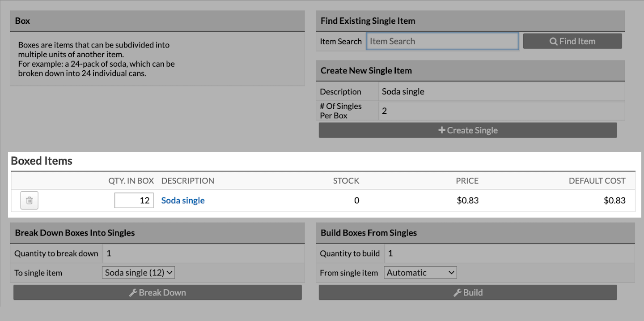Click the Quantity to build field

point(509,253)
